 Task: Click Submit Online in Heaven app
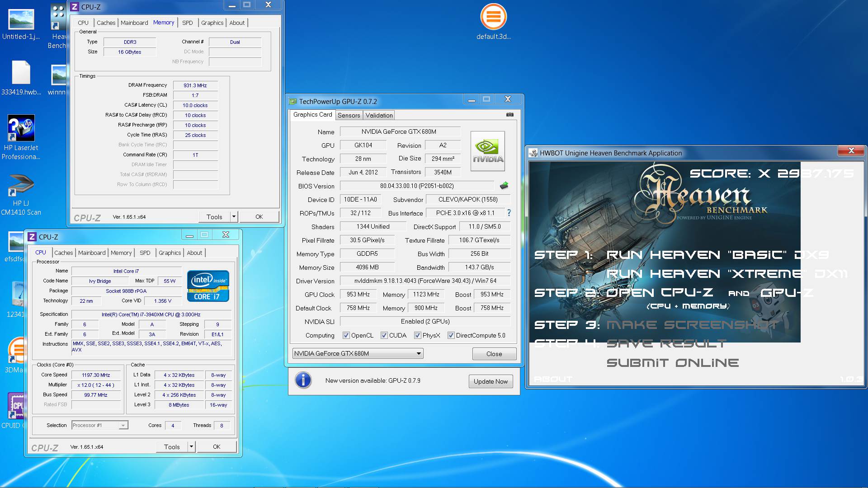(x=673, y=363)
